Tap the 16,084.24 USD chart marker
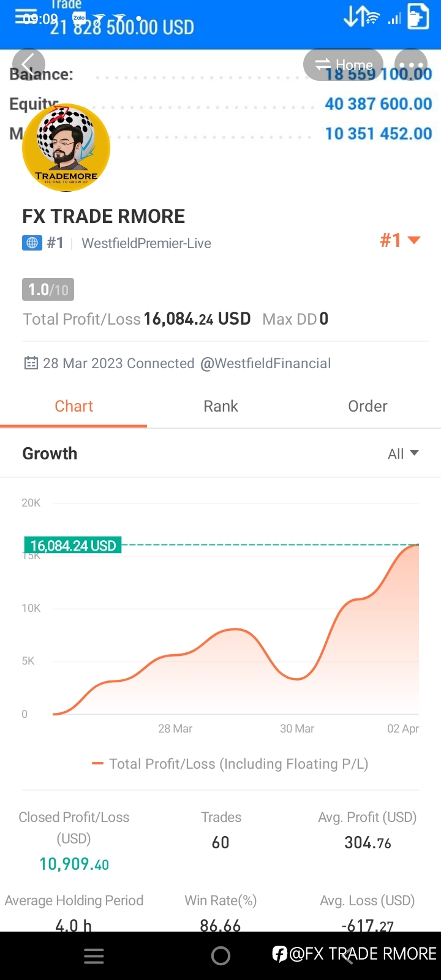The height and width of the screenshot is (980, 441). 73,545
